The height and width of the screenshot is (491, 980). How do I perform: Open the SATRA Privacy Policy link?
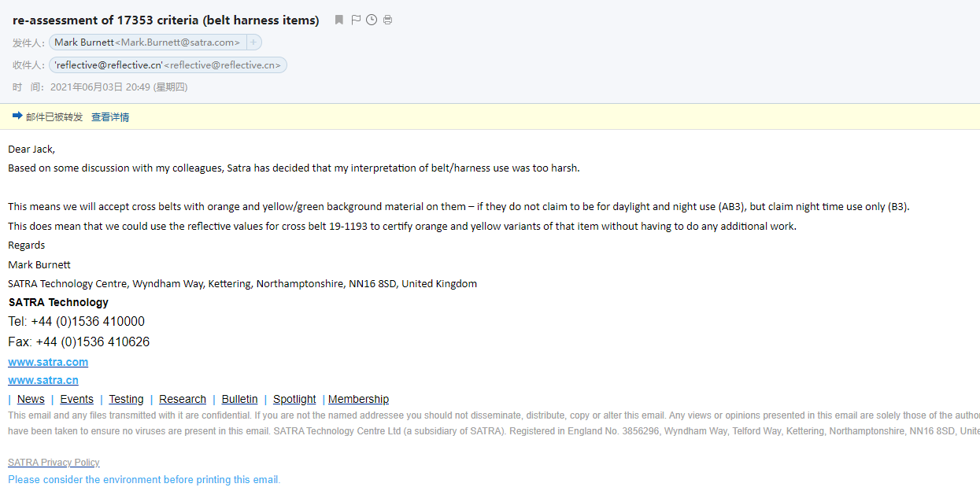53,462
